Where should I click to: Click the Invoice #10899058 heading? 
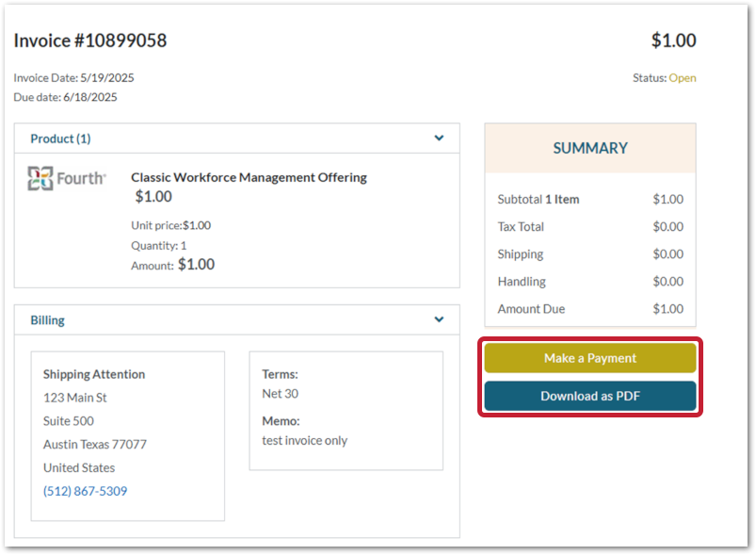click(90, 41)
